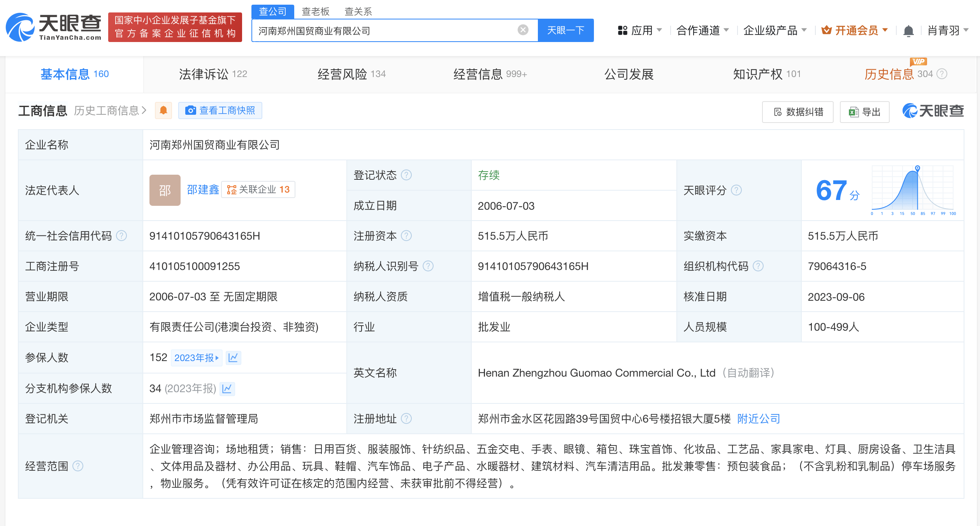Select the 查关系 search tab
This screenshot has height=526, width=980.
[x=358, y=11]
